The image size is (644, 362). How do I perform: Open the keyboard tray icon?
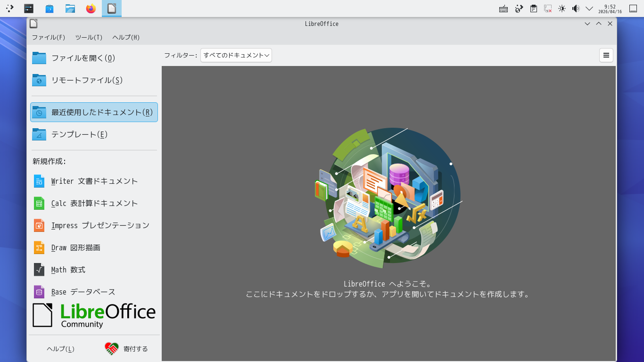[x=504, y=8]
